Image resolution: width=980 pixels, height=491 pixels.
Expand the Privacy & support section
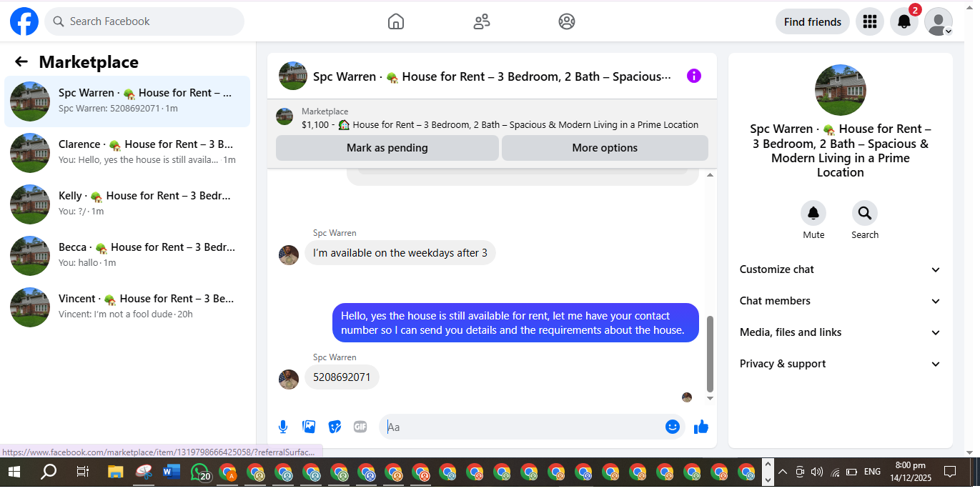click(841, 364)
